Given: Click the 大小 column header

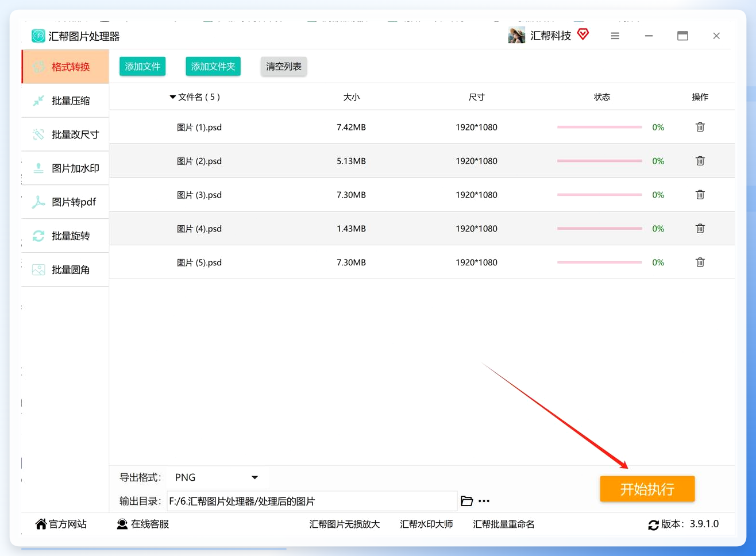Looking at the screenshot, I should (x=352, y=97).
